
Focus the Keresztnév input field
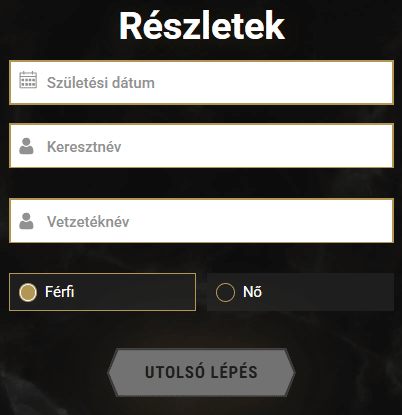click(x=201, y=146)
